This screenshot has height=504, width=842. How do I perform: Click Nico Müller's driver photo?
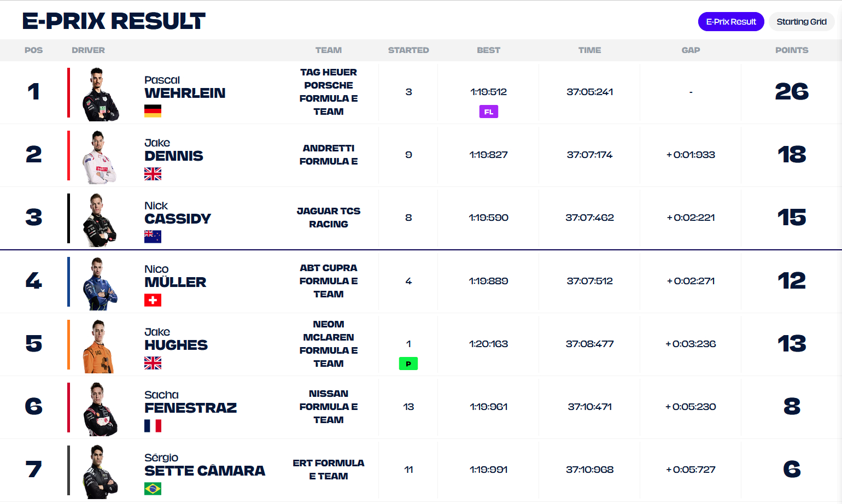point(100,284)
